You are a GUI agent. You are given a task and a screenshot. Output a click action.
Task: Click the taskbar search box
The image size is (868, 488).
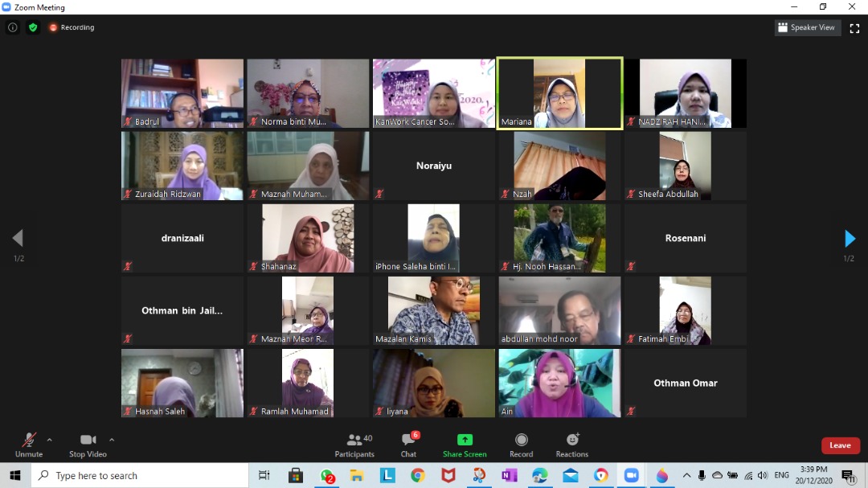(x=140, y=475)
